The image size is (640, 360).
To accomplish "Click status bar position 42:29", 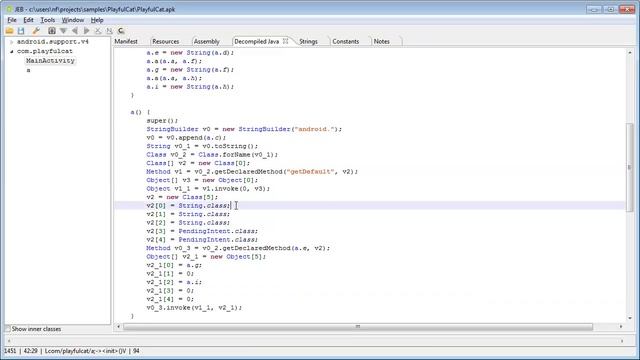I will tap(30, 351).
